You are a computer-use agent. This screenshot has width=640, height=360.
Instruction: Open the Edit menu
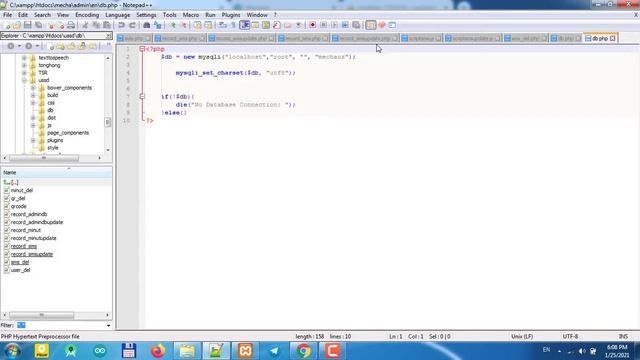tap(23, 15)
